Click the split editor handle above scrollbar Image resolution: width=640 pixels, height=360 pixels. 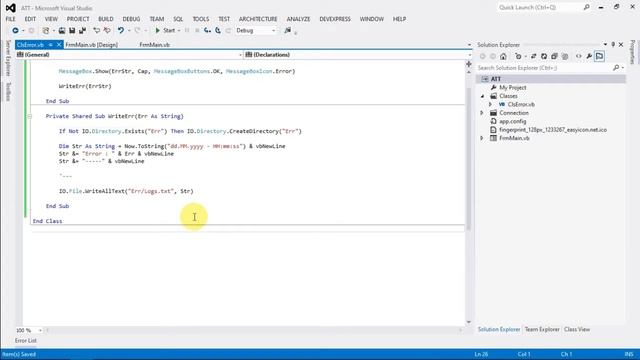click(469, 64)
